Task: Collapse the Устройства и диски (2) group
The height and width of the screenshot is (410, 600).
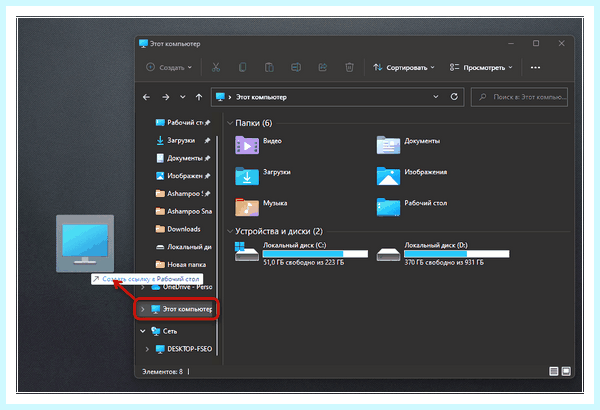Action: coord(230,231)
